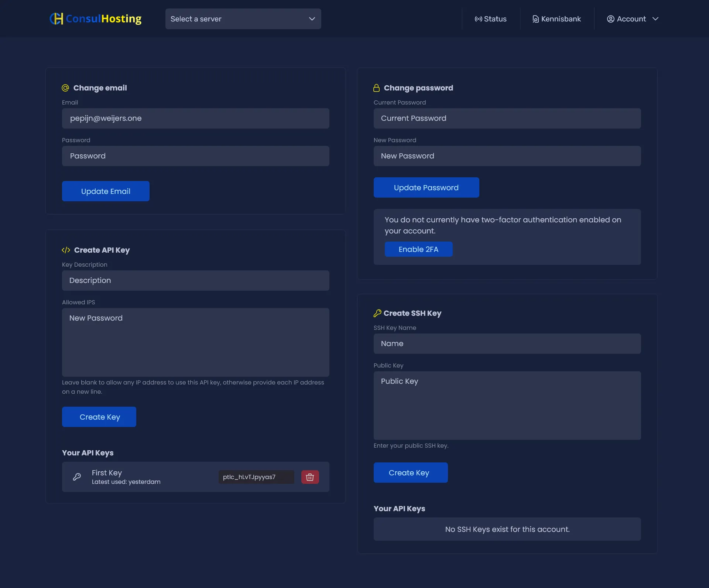Viewport: 709px width, 588px height.
Task: Click the Create API Key code icon
Action: (x=66, y=250)
